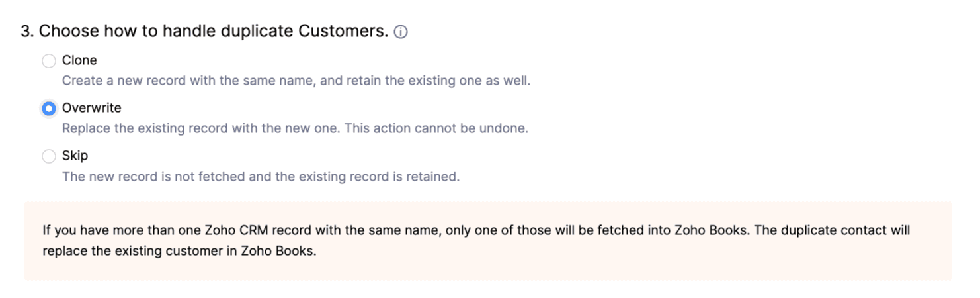Choose the Overwrite radio button
Image resolution: width=980 pixels, height=298 pixels.
(x=49, y=109)
